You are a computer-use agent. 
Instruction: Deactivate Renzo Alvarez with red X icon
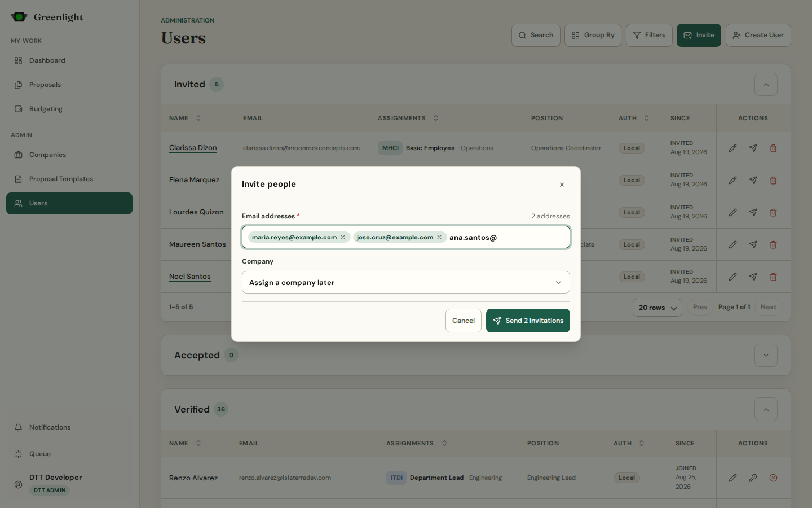773,478
